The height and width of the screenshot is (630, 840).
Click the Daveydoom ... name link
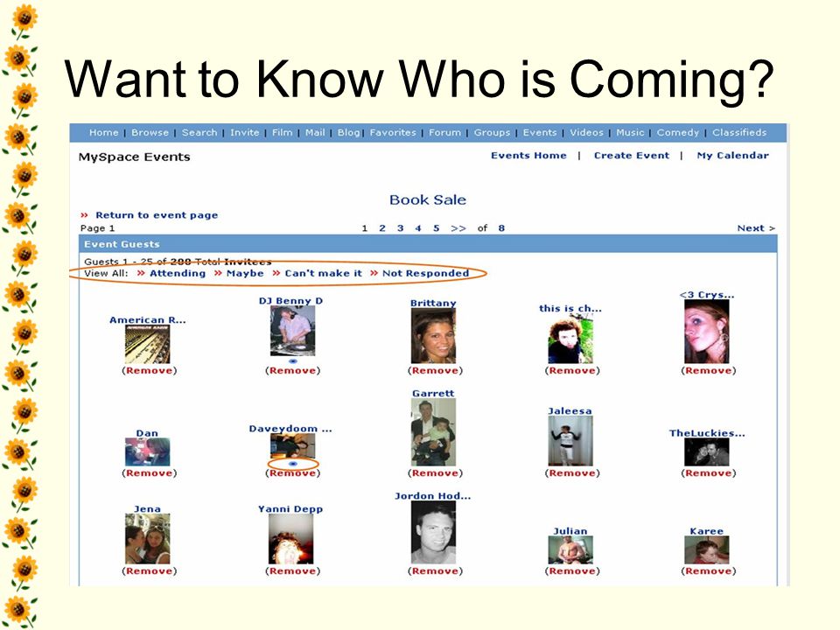[x=290, y=429]
